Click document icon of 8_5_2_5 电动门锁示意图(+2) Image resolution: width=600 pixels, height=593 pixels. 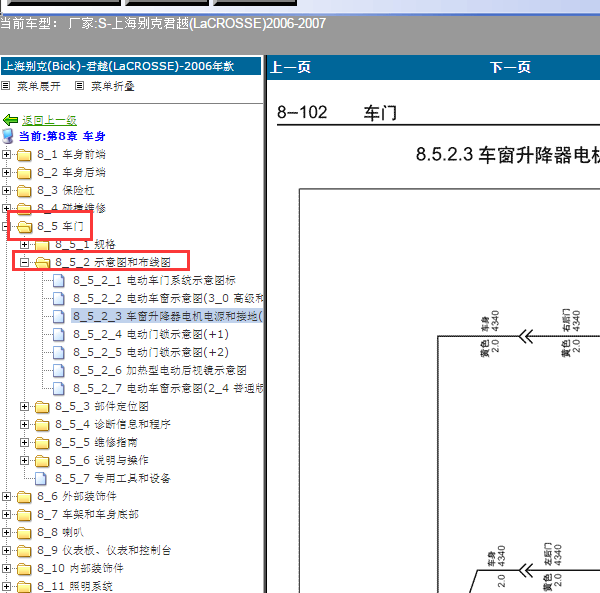point(59,352)
